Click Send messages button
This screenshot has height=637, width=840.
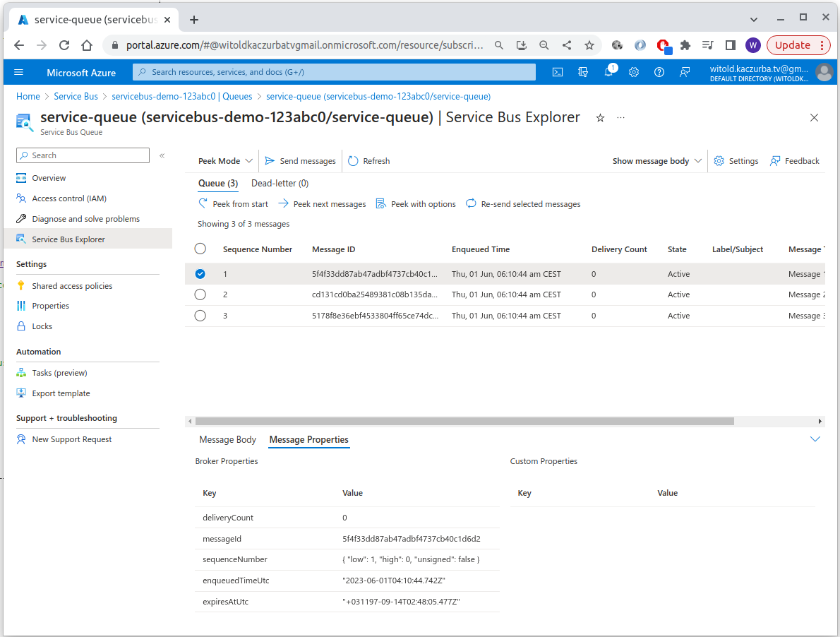[x=301, y=161]
